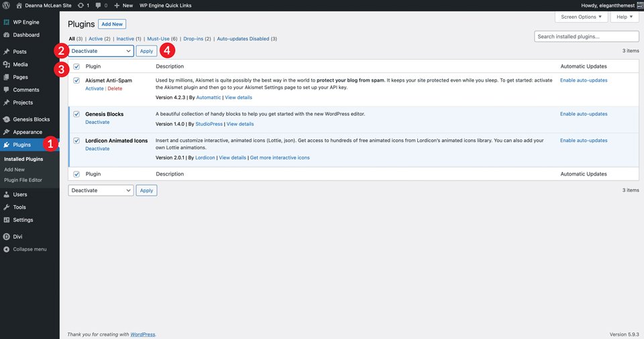The image size is (644, 339).
Task: Click the Divi circle icon in the sidebar
Action: coord(6,236)
